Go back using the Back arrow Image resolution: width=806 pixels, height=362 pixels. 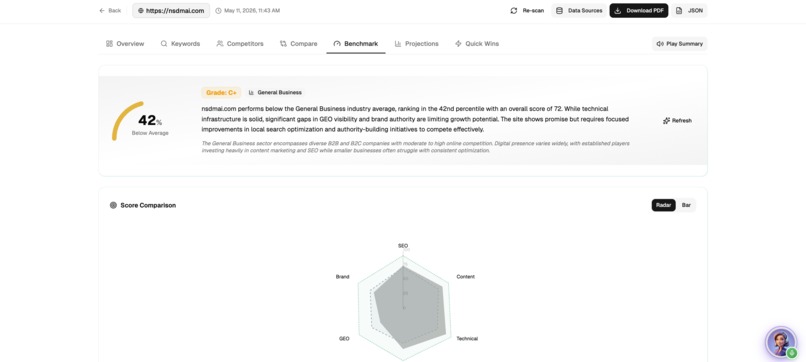pyautogui.click(x=110, y=10)
